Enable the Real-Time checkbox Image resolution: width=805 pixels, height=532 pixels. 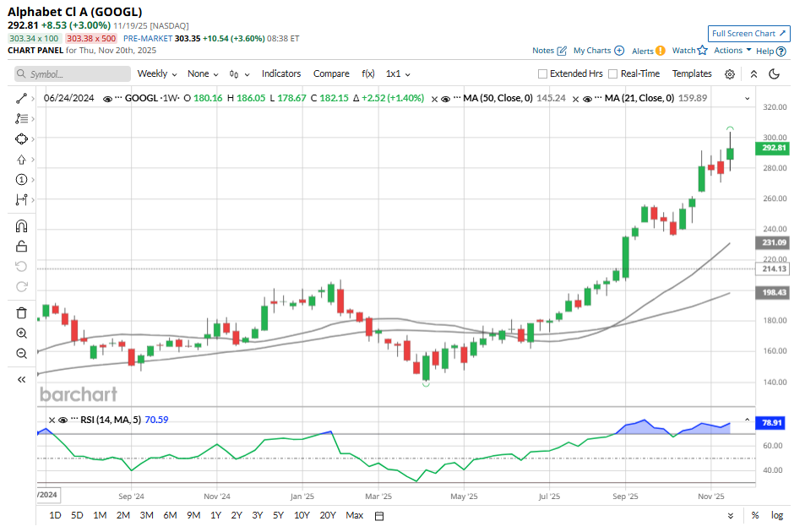click(613, 74)
